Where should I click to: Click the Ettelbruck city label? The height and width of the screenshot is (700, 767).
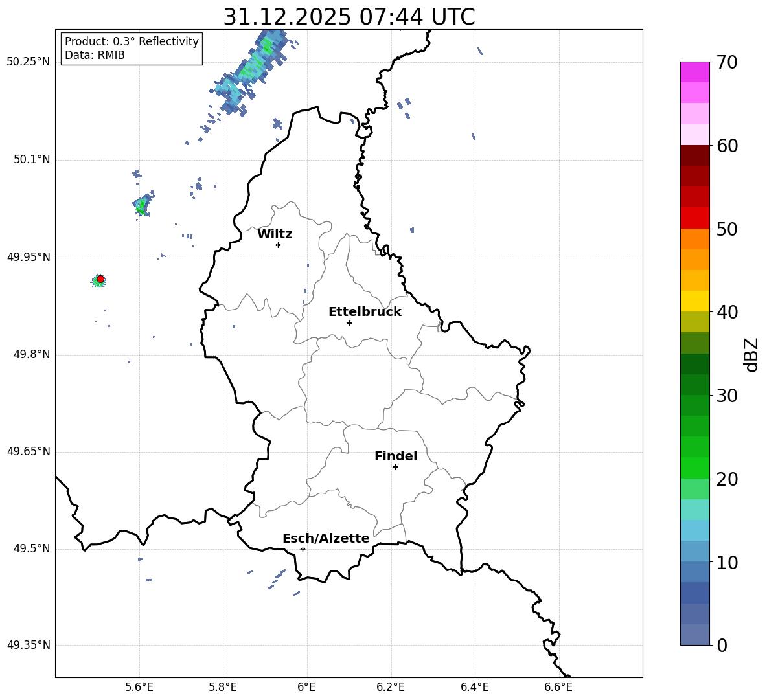[x=365, y=312]
